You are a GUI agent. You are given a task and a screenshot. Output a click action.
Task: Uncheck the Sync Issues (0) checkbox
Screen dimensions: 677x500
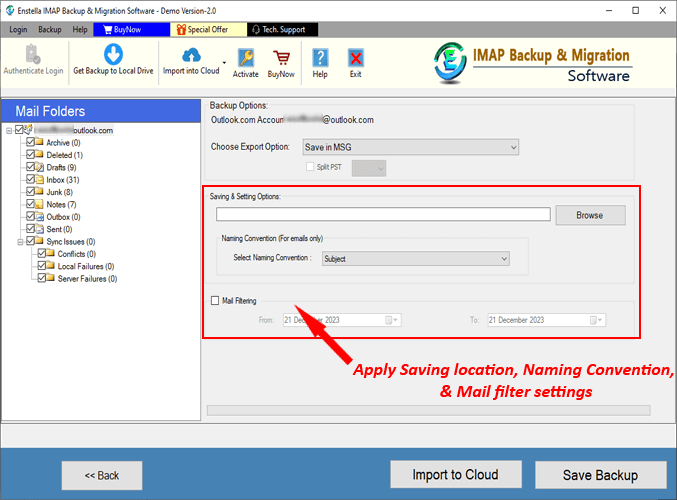(30, 241)
